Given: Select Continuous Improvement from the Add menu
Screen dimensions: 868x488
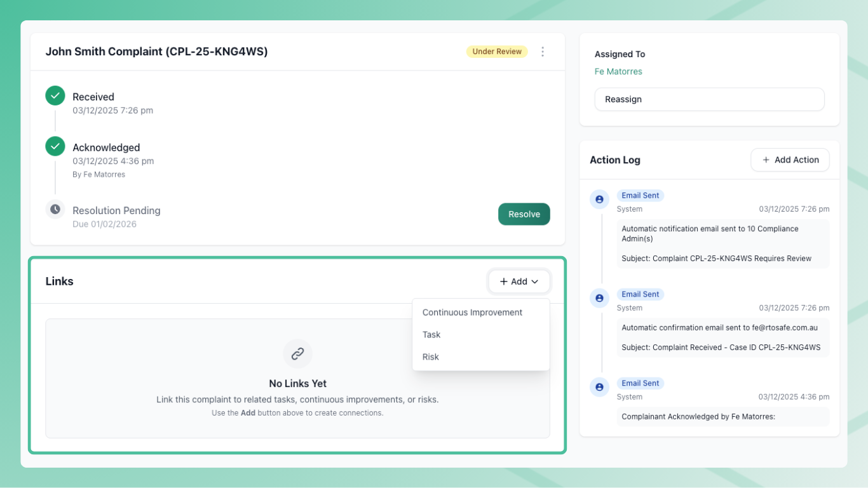Looking at the screenshot, I should (472, 313).
